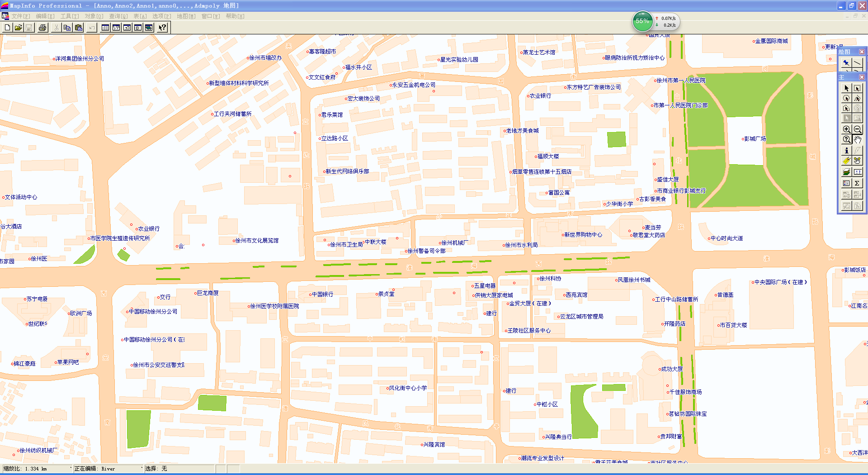Choose the Polygon Select tool
The height and width of the screenshot is (475, 868).
(x=857, y=98)
